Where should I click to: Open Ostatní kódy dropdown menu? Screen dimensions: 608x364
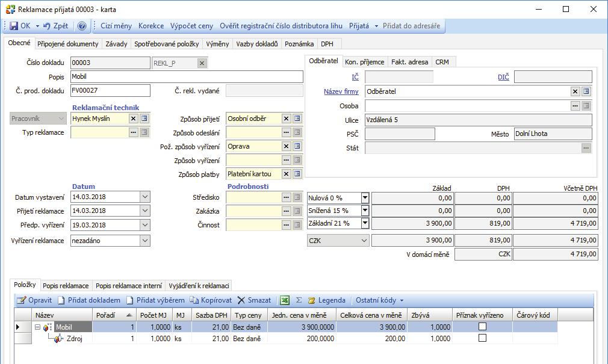pos(379,300)
